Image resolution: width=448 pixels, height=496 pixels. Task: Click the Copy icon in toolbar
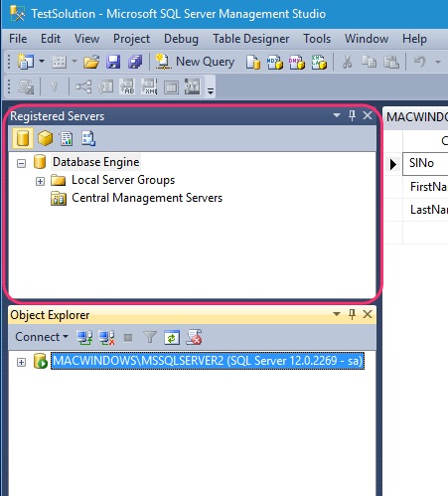tap(369, 62)
